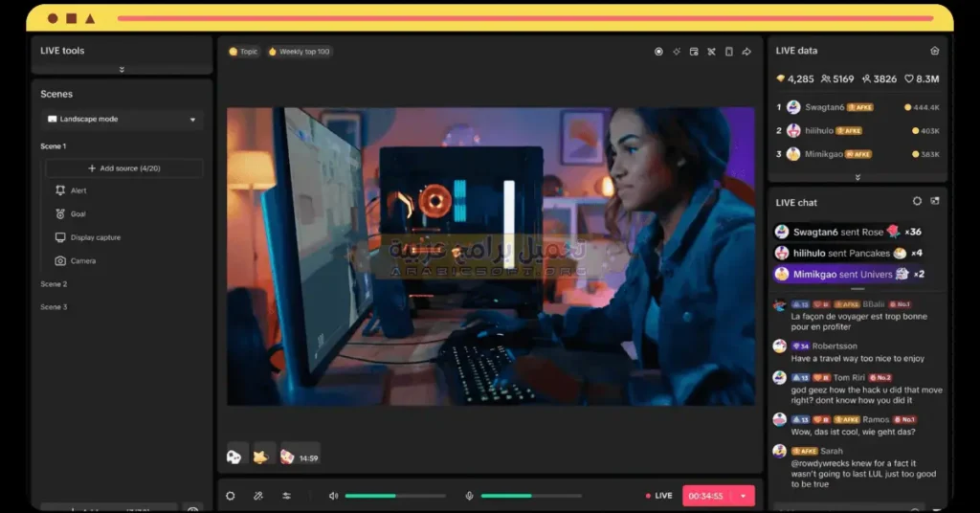Click the LIVE status indicator
This screenshot has width=980, height=513.
tap(658, 496)
